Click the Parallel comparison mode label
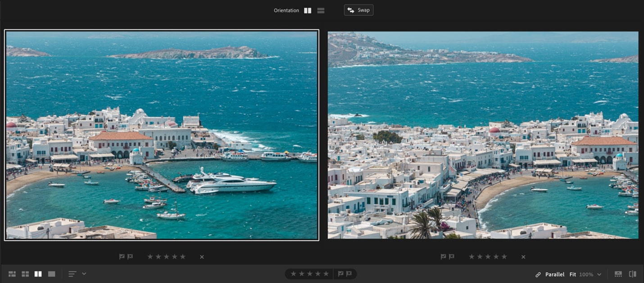Screen dimensions: 644x283 point(555,274)
